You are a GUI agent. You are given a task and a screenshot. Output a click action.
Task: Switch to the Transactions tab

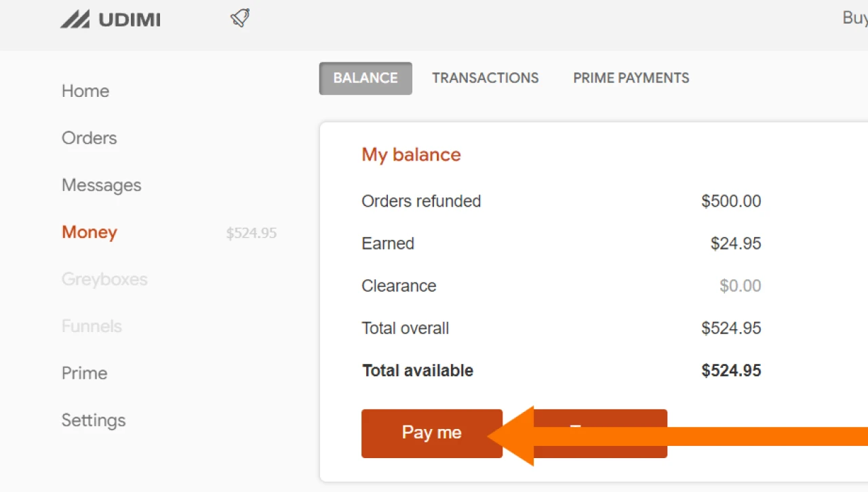pos(486,78)
